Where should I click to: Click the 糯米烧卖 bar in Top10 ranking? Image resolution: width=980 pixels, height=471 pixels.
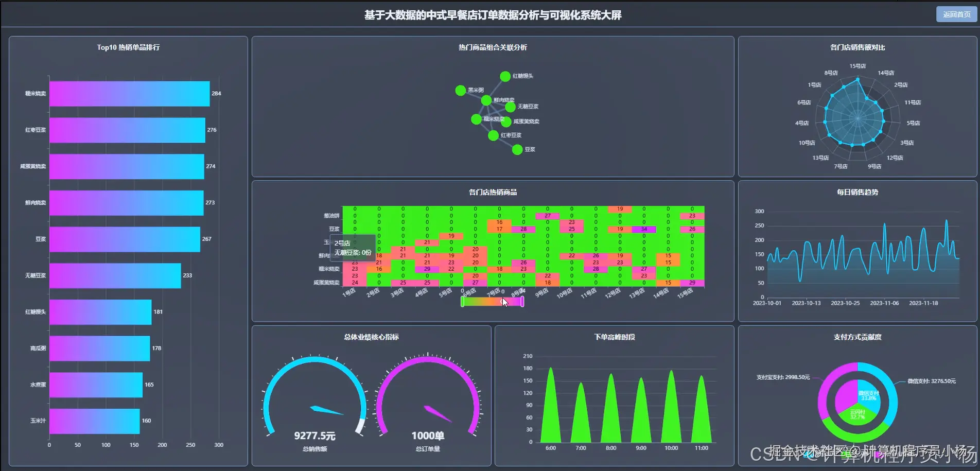[x=129, y=94]
